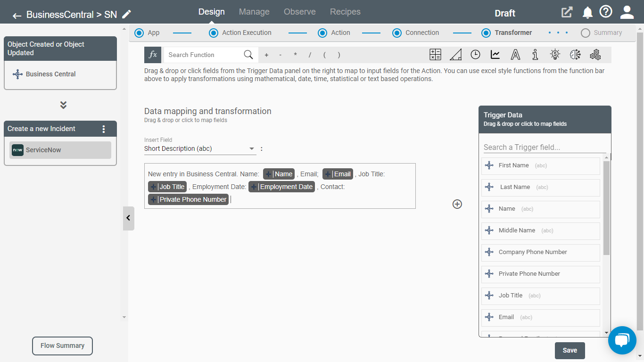The width and height of the screenshot is (644, 362).
Task: Select the Name trigger field in list
Action: (541, 209)
